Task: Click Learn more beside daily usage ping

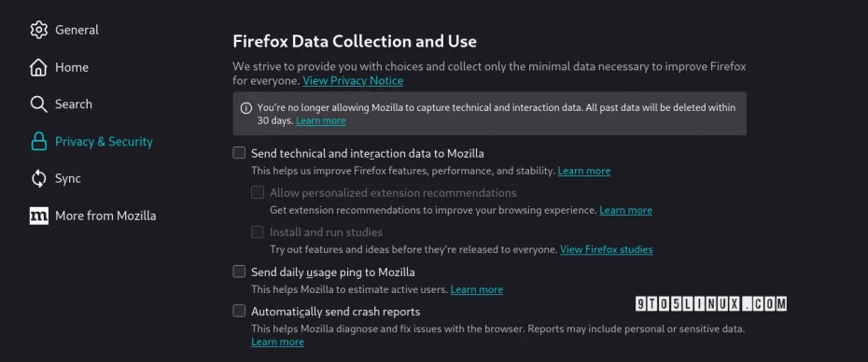Action: (x=477, y=289)
